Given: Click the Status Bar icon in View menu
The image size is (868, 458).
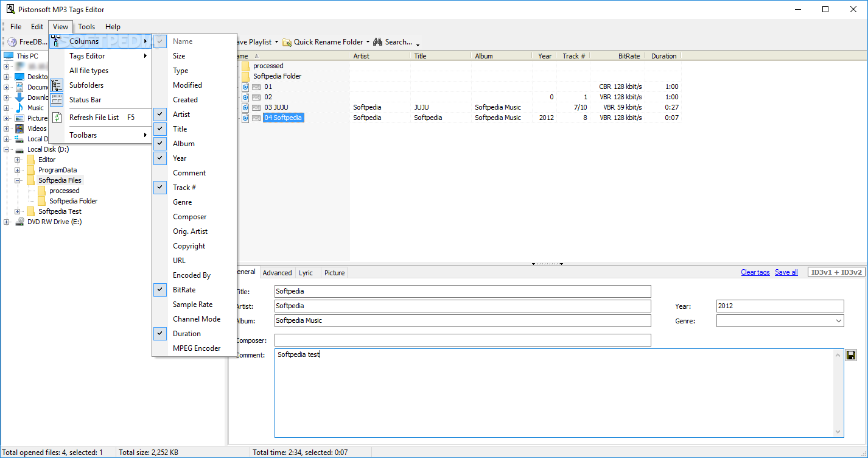Looking at the screenshot, I should (57, 100).
